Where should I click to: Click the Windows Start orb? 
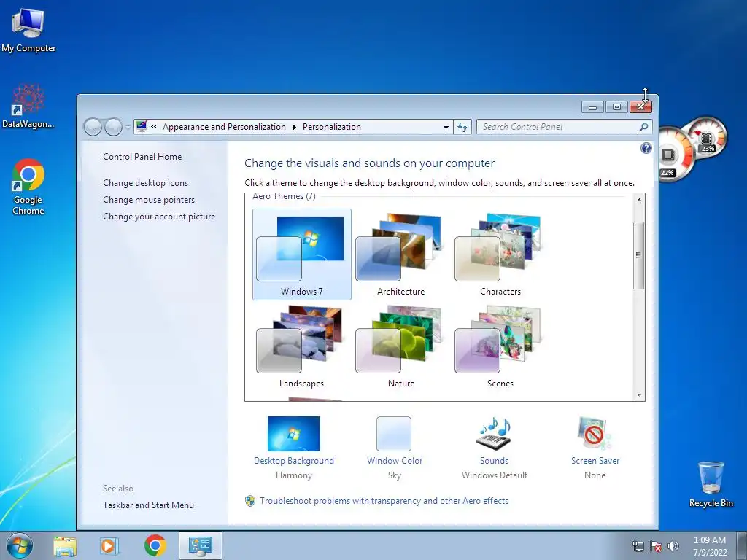pos(19,545)
